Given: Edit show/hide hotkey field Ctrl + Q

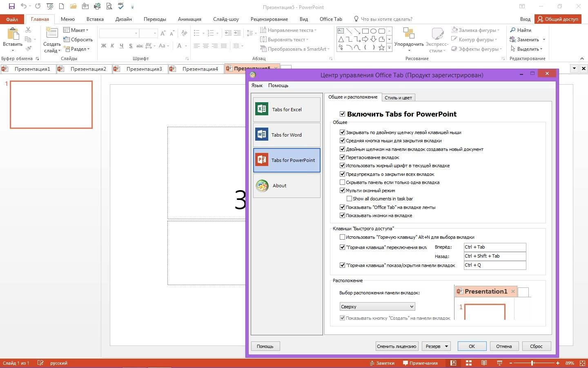Looking at the screenshot, I should [495, 265].
